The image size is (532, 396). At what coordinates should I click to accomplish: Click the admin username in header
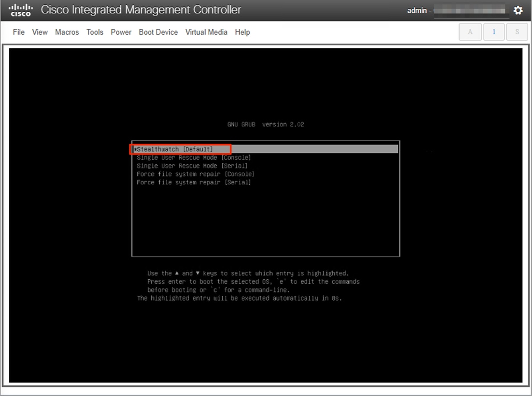coord(417,11)
